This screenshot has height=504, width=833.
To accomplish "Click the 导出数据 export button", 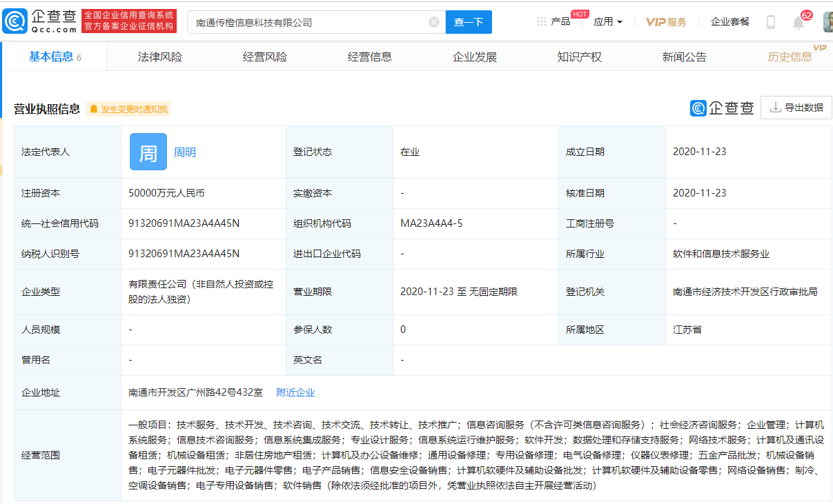I will pos(796,108).
